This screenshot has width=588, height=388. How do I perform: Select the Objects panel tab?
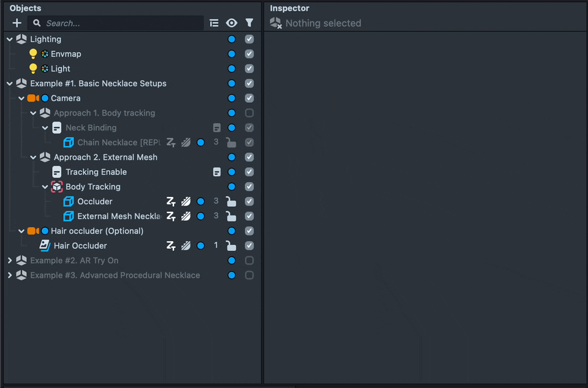26,8
